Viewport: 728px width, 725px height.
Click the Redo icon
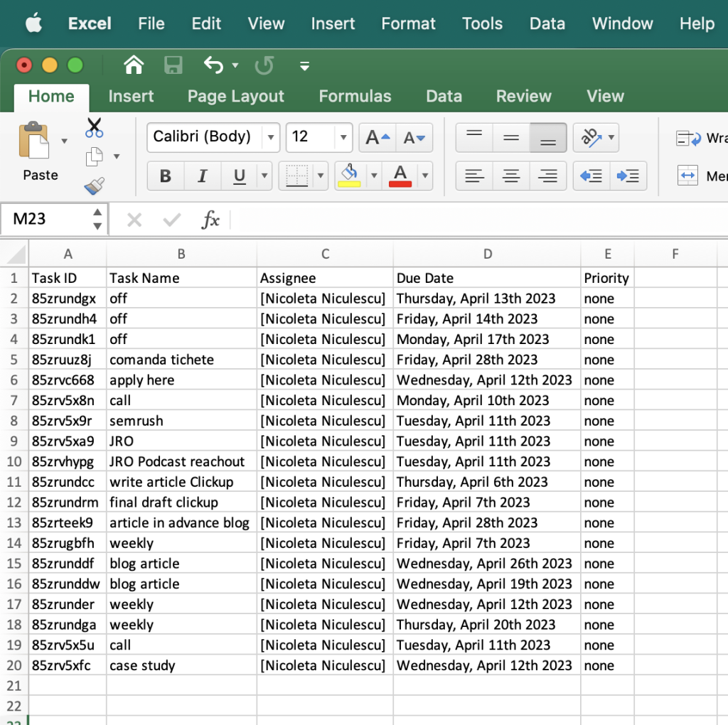[x=264, y=65]
